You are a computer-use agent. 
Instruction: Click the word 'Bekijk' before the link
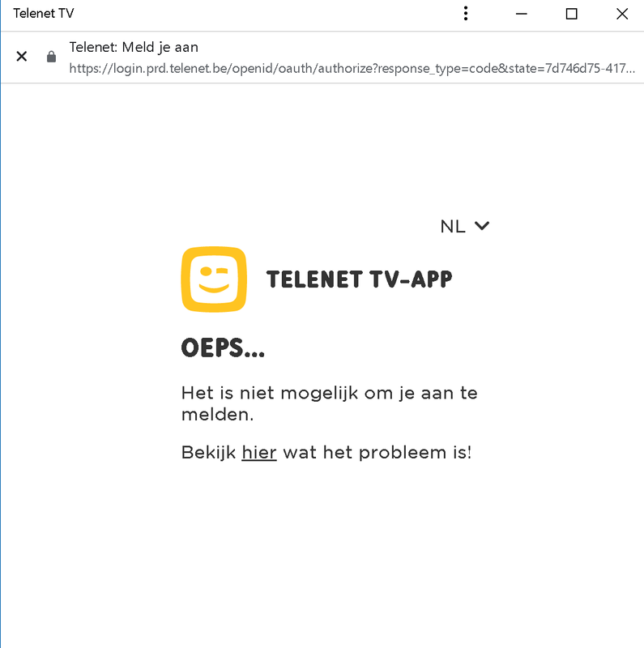coord(209,453)
